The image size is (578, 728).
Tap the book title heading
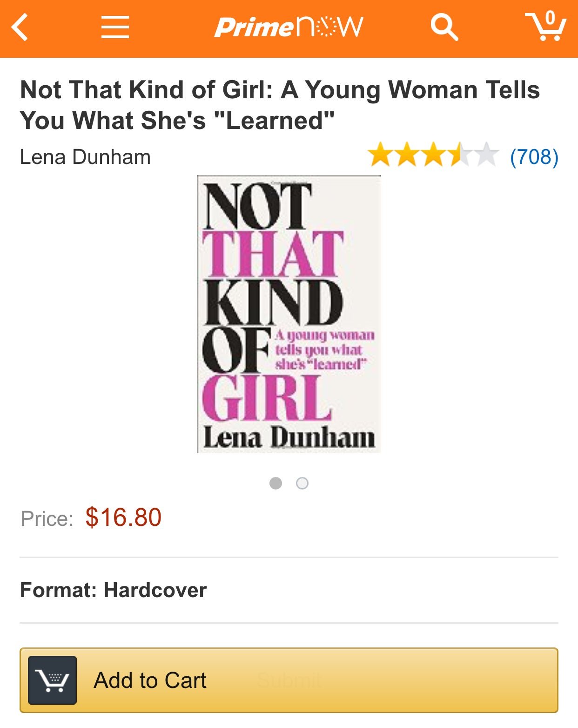tap(280, 105)
